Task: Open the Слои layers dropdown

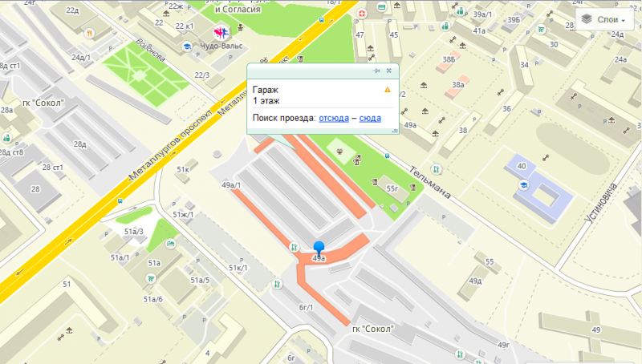Action: (x=604, y=19)
